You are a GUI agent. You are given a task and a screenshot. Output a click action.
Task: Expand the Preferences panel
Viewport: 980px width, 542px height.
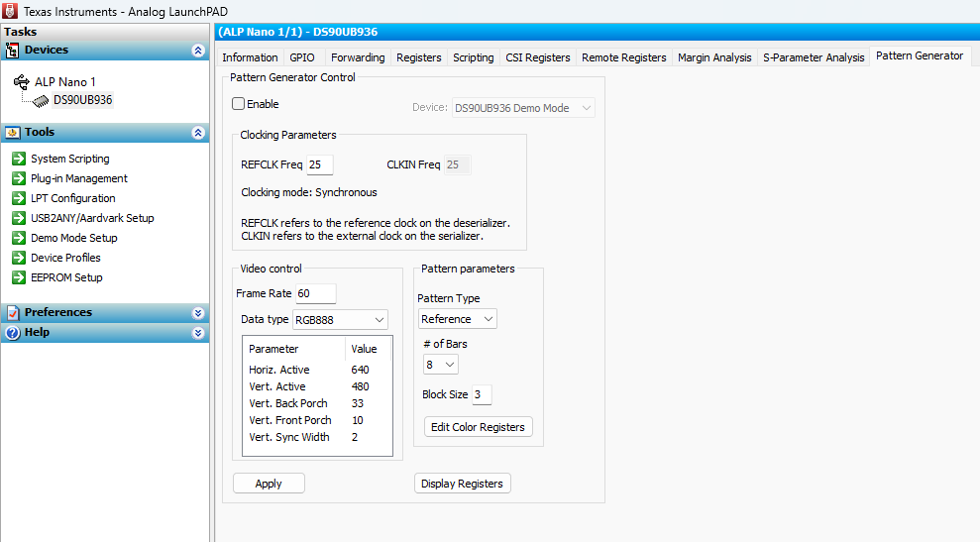coord(198,312)
